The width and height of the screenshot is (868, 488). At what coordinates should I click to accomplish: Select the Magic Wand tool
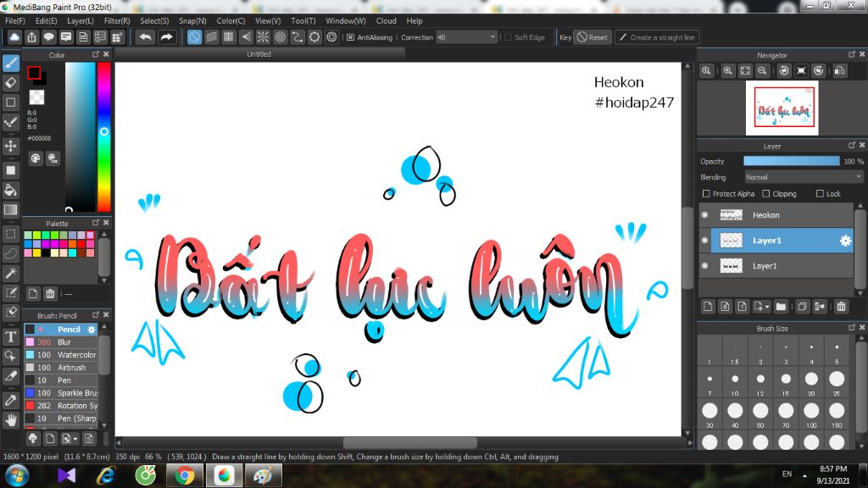10,273
